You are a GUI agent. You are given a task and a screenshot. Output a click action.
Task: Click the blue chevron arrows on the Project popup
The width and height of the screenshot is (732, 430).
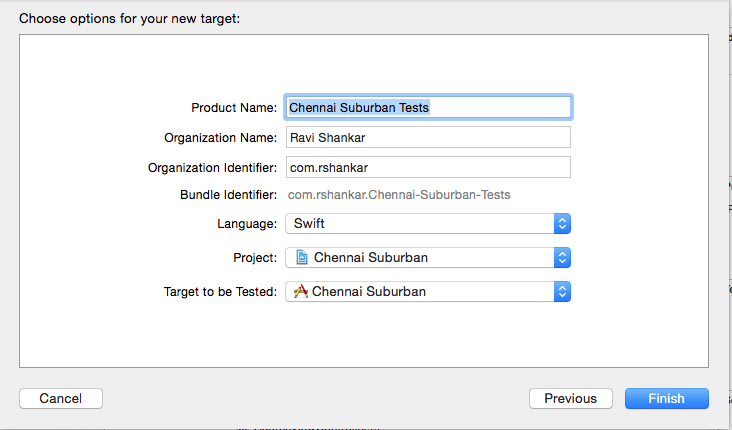562,258
